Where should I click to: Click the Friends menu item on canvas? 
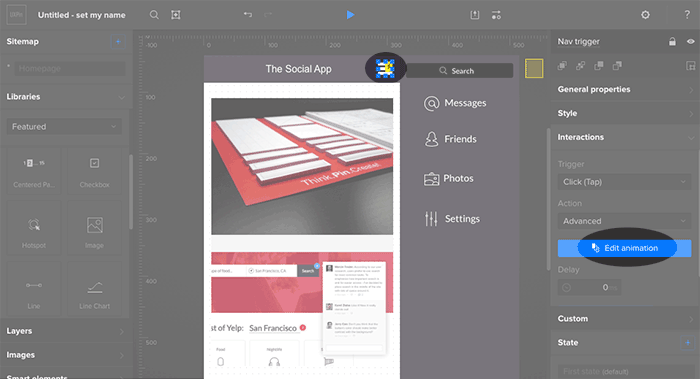coord(450,139)
